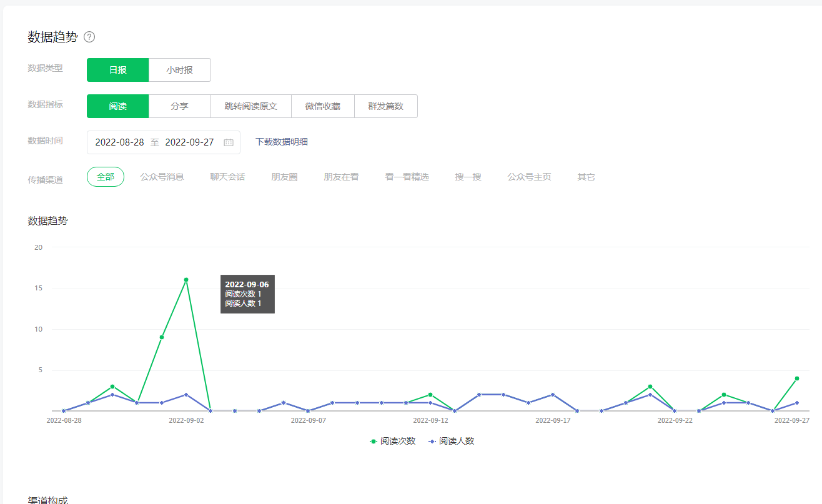Select the 日报 data type
The height and width of the screenshot is (504, 822).
coord(118,70)
